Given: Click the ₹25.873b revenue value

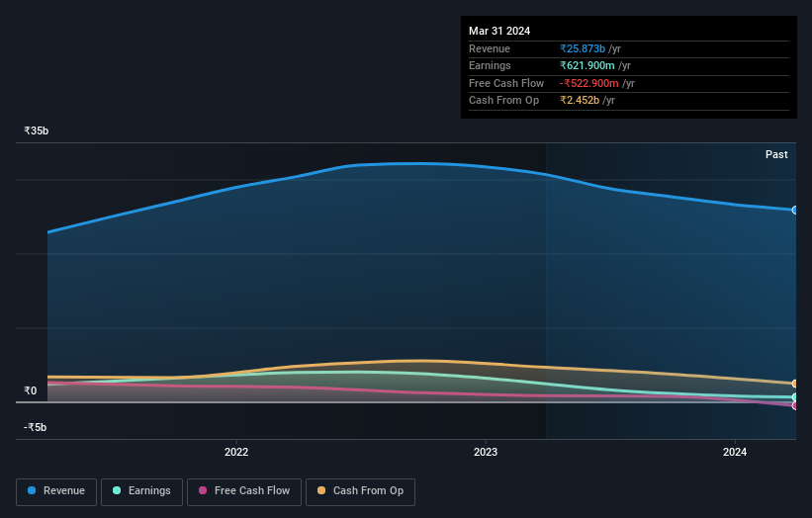Looking at the screenshot, I should pos(583,48).
